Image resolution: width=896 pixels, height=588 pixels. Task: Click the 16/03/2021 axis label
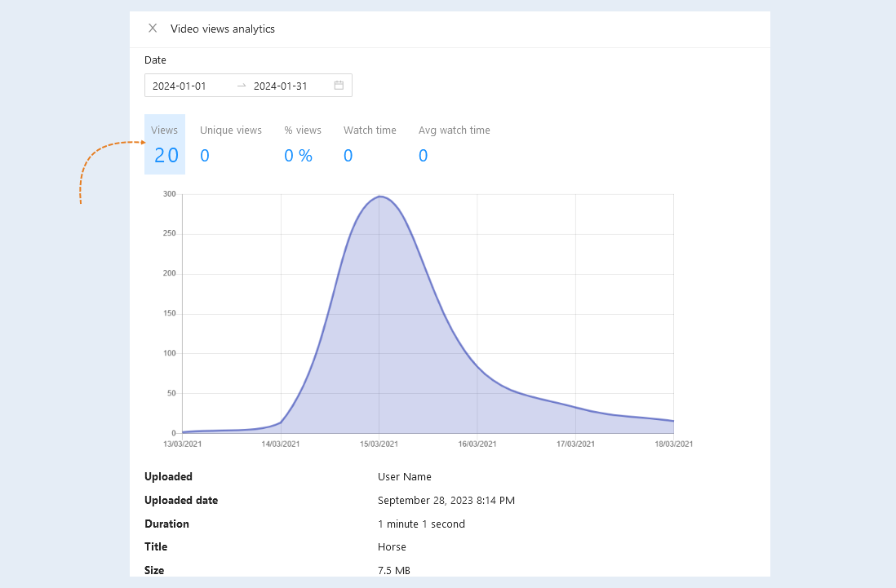[477, 444]
